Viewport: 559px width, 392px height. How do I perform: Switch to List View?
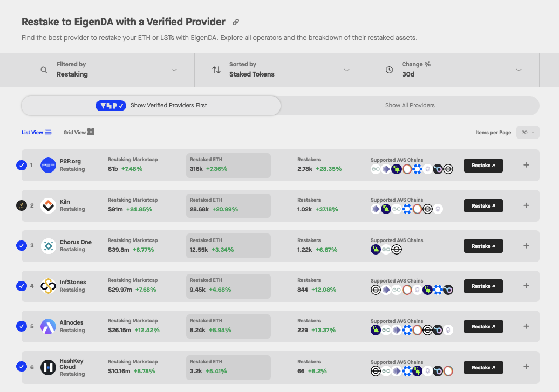click(x=36, y=132)
